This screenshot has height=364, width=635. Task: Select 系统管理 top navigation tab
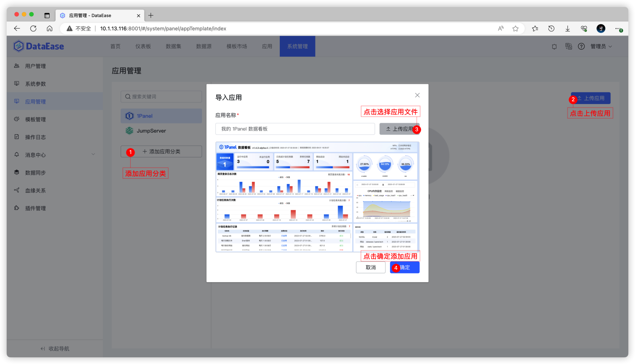coord(297,46)
